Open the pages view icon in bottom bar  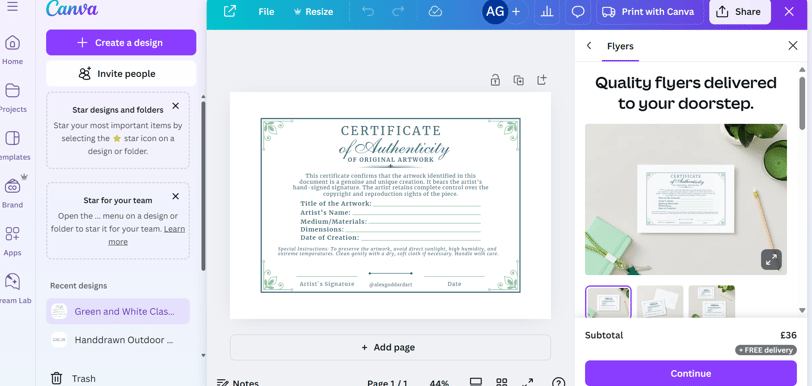pos(475,382)
